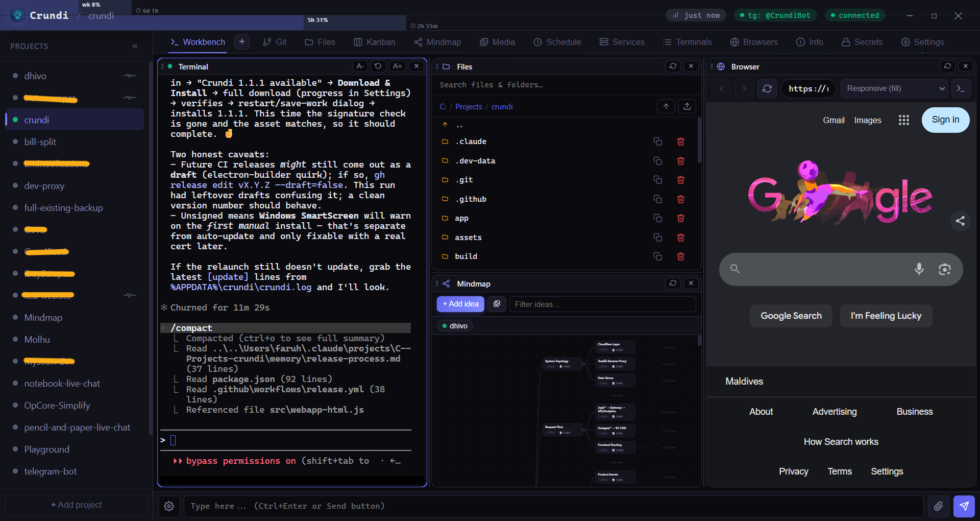980x521 pixels.
Task: Open How Search works link
Action: (x=841, y=442)
